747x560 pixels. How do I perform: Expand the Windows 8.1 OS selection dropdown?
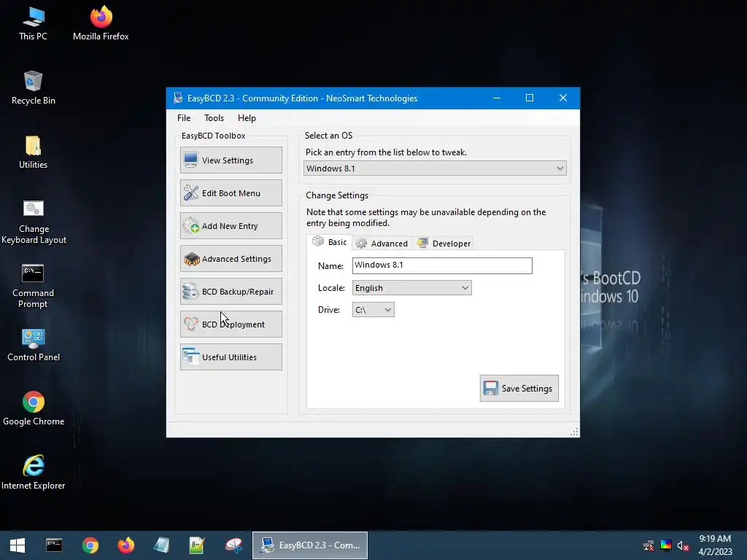[x=435, y=168]
